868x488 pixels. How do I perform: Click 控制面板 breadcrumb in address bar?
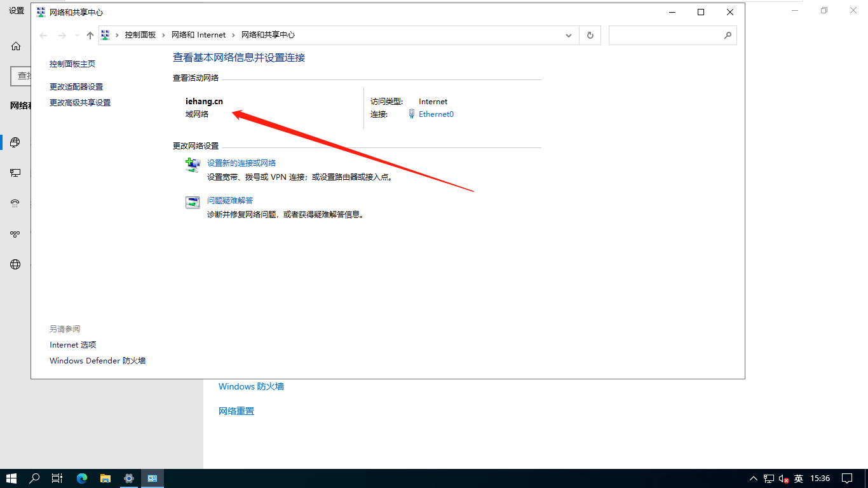(140, 35)
